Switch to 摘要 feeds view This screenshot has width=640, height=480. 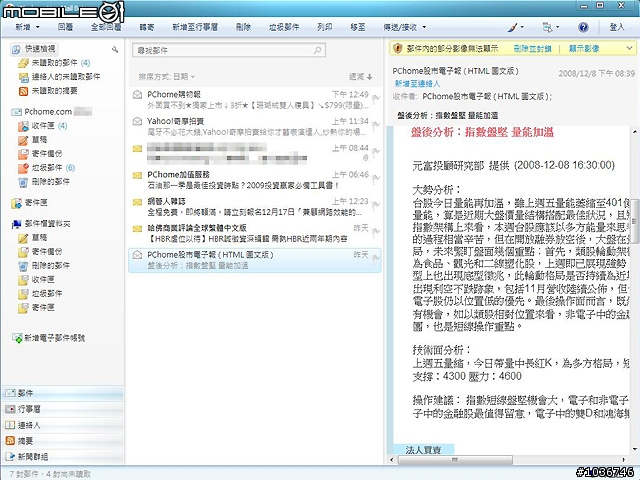tap(63, 441)
